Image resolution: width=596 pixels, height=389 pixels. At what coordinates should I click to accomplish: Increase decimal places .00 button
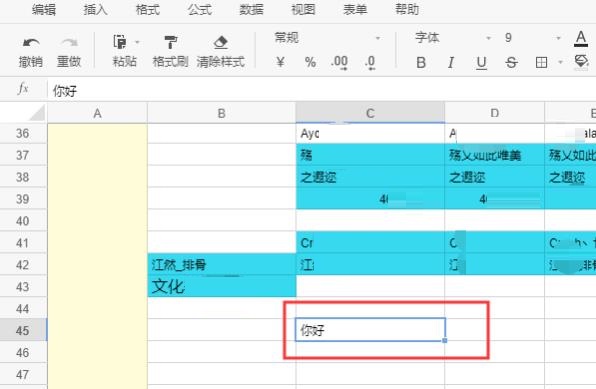pyautogui.click(x=339, y=62)
